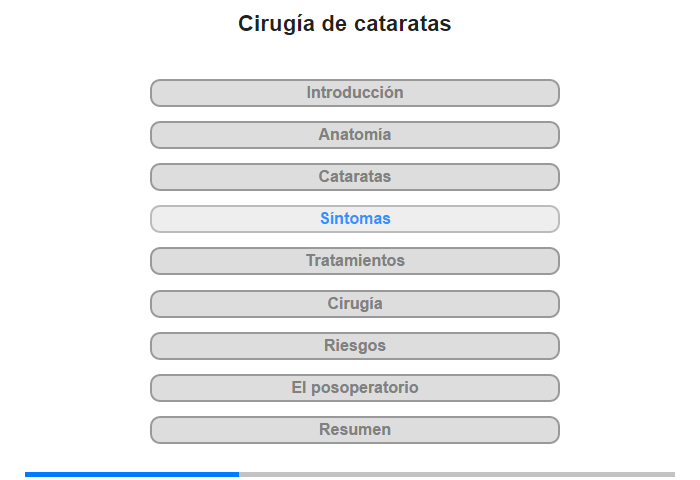700x480 pixels.
Task: Click the highlighted Síntomas button
Action: (354, 219)
